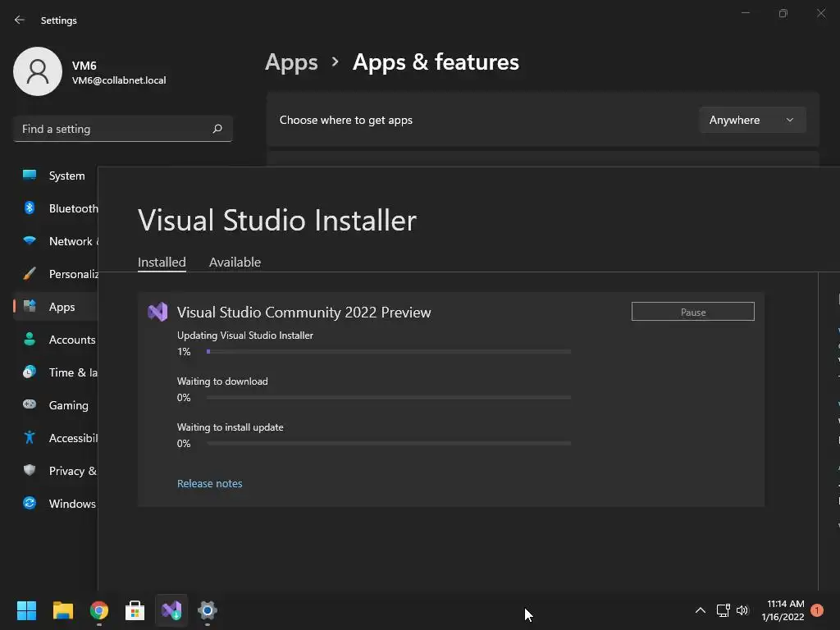Open the Release notes link
This screenshot has height=630, width=840.
click(209, 483)
